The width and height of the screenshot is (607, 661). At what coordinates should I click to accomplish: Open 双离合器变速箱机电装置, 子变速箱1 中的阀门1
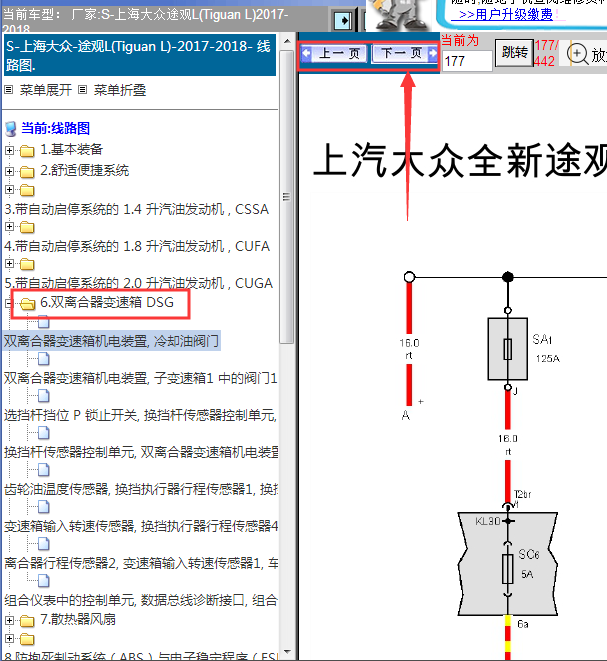(x=140, y=378)
